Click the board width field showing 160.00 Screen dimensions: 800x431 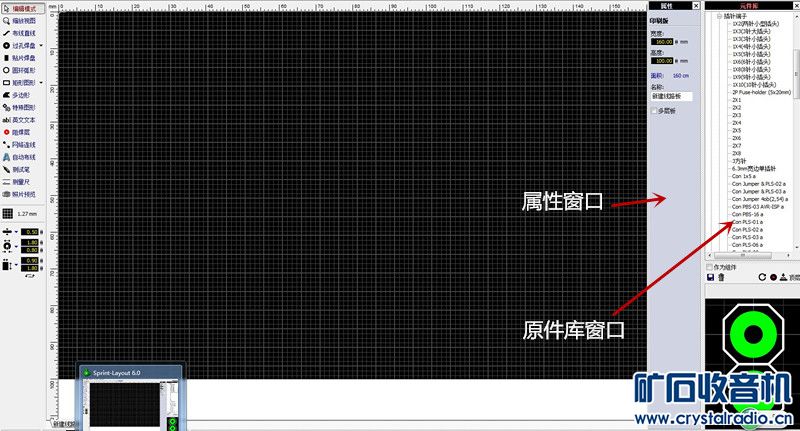tap(662, 42)
